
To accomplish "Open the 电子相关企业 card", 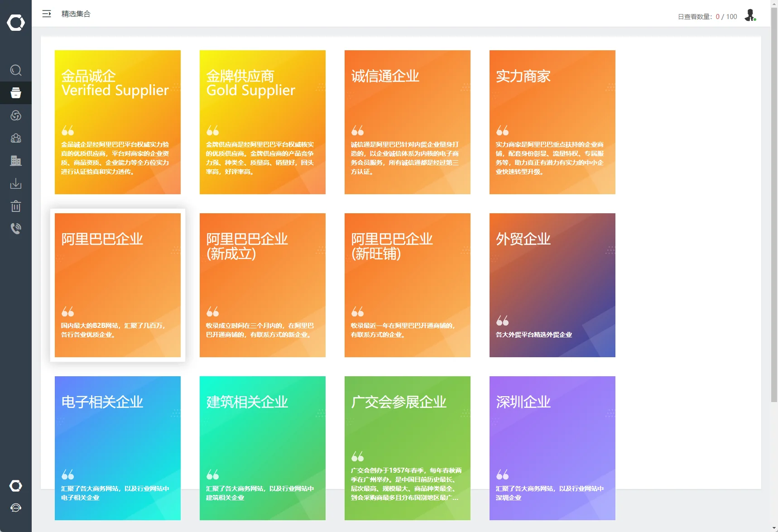I will 118,448.
